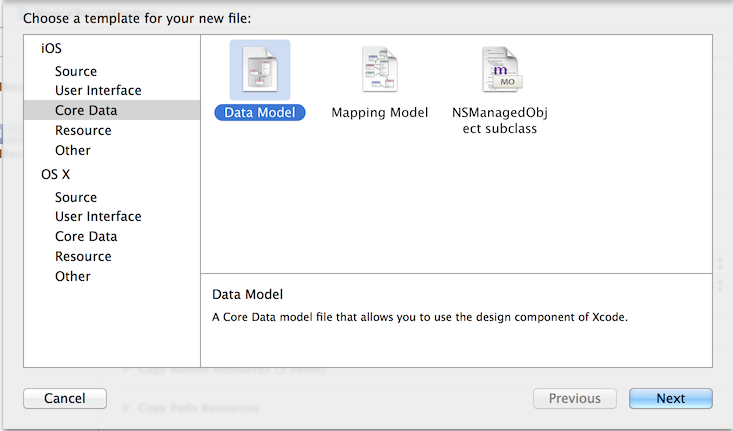Click the 'Choose a template' dialog title
This screenshot has height=431, width=733.
[137, 19]
